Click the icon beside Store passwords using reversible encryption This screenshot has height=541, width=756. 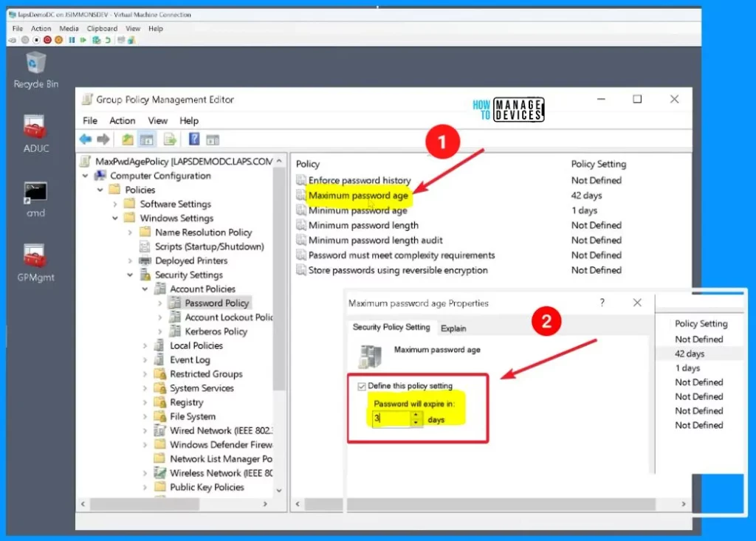301,270
